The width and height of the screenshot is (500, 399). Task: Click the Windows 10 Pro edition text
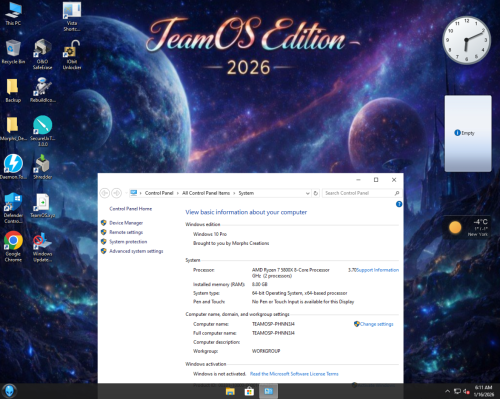(210, 234)
